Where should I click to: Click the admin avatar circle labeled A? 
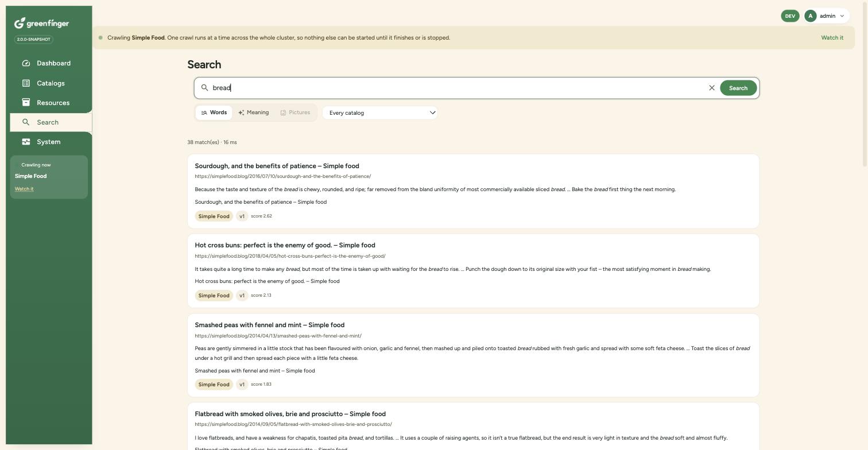[x=811, y=16]
